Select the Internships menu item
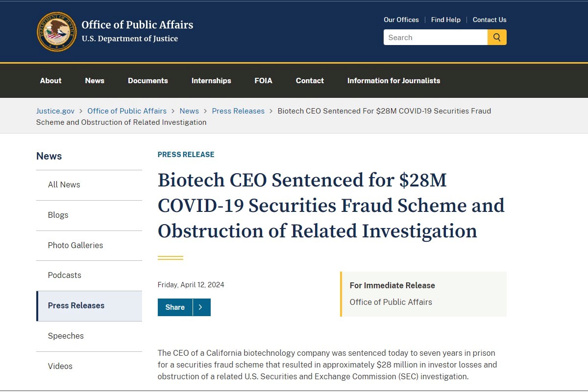 tap(211, 81)
